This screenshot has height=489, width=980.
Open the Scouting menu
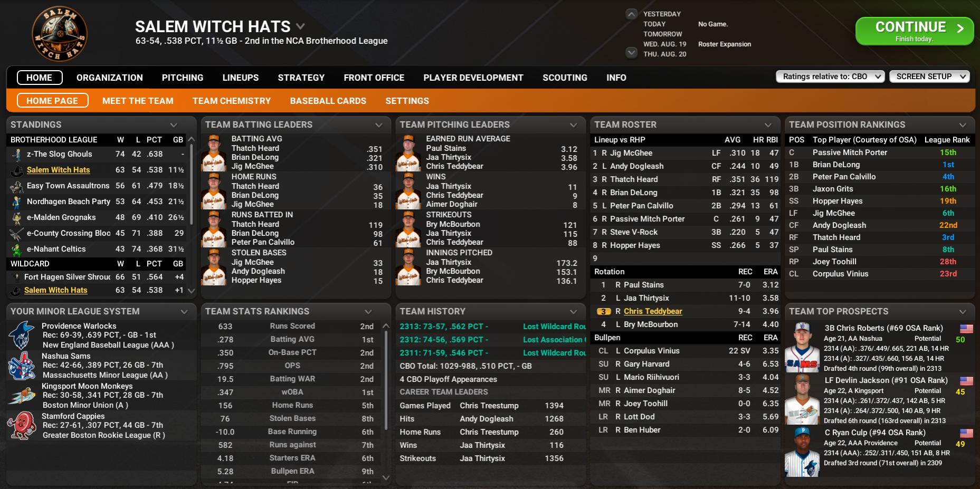click(x=565, y=78)
